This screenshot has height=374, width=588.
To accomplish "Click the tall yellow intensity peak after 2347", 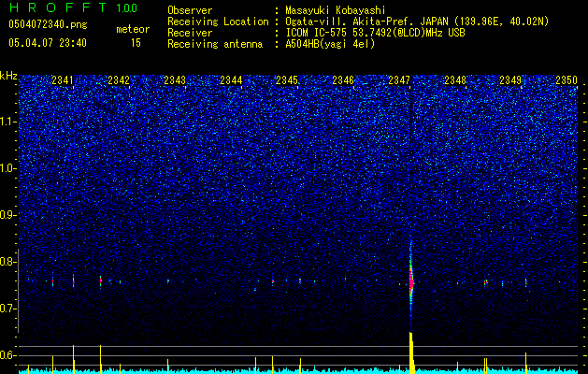I will tap(411, 352).
